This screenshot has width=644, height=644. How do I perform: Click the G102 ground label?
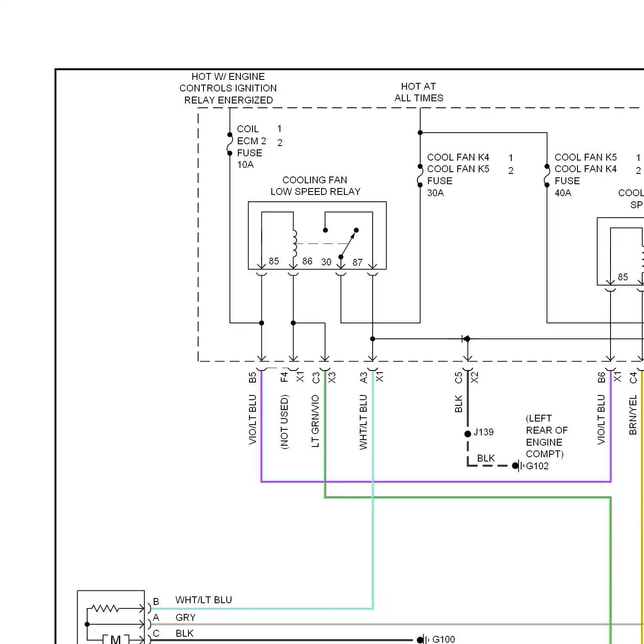pyautogui.click(x=537, y=466)
